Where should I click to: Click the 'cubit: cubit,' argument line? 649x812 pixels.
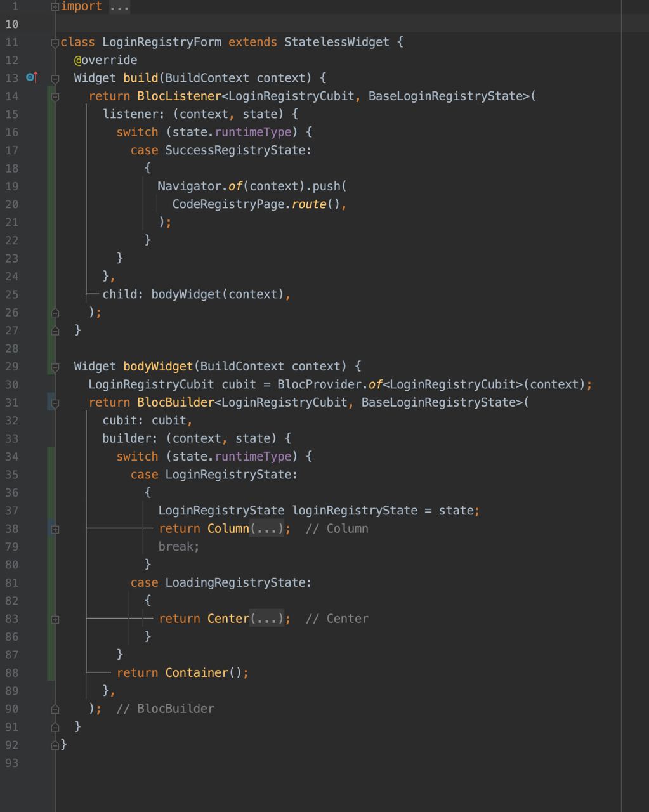coord(147,420)
